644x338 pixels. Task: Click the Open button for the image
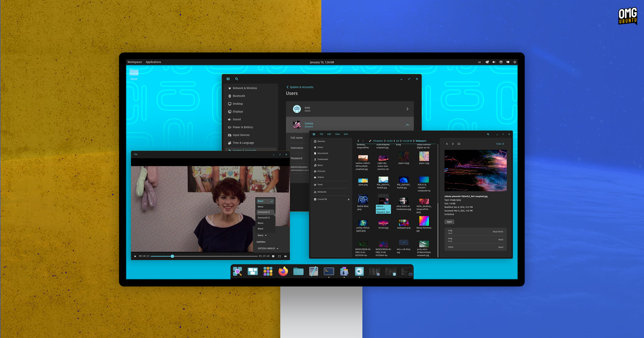click(449, 222)
